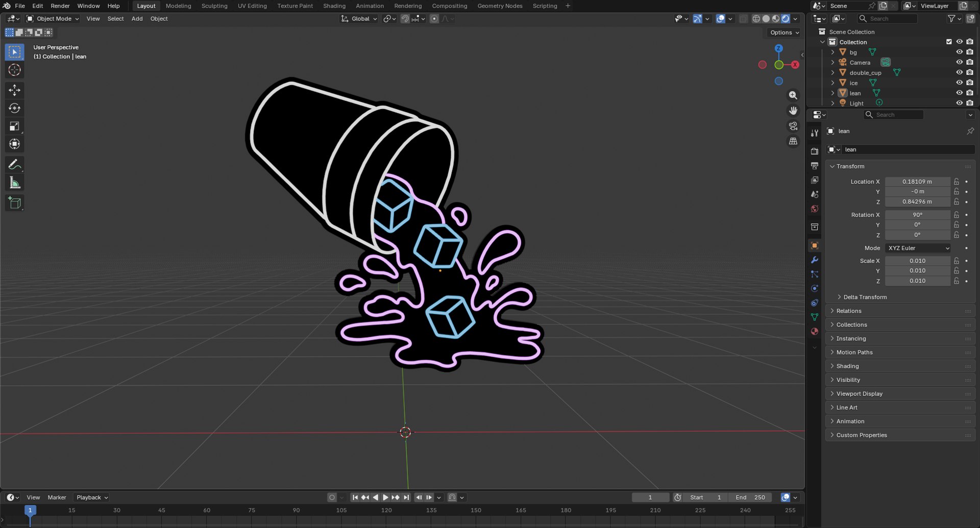Screen dimensions: 980x528
Task: Jump to the last frame
Action: pyautogui.click(x=406, y=497)
